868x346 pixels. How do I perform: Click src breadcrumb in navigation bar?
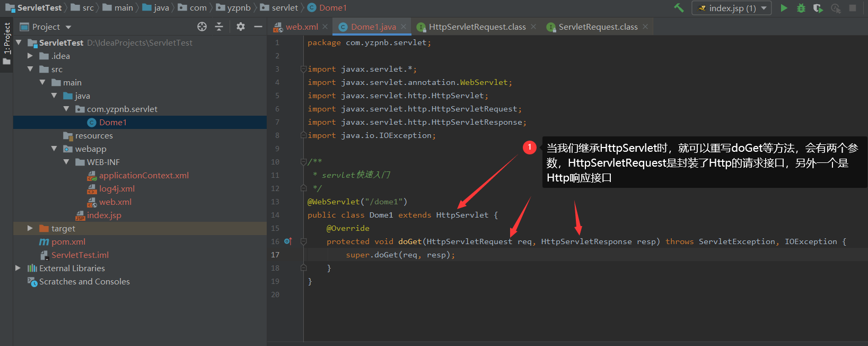click(83, 8)
